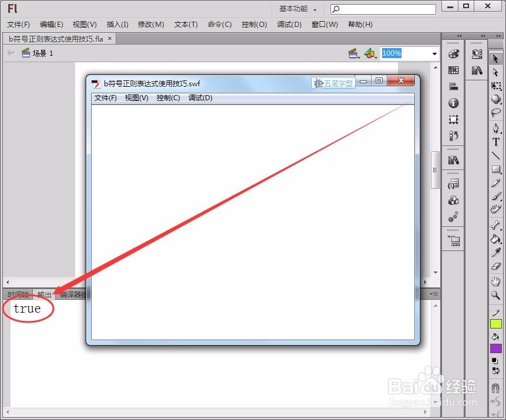The image size is (506, 420).
Task: Expand the Color icon panel column
Action: (x=459, y=36)
